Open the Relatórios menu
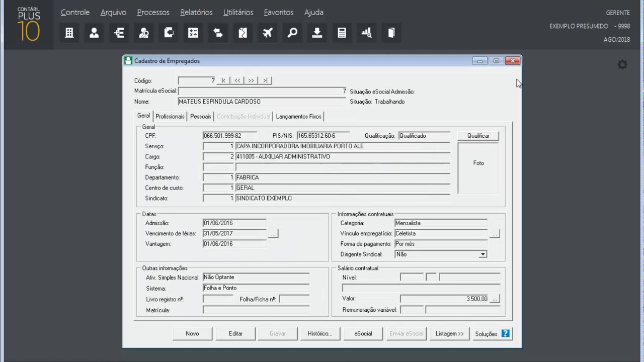The width and height of the screenshot is (644, 362). [196, 12]
